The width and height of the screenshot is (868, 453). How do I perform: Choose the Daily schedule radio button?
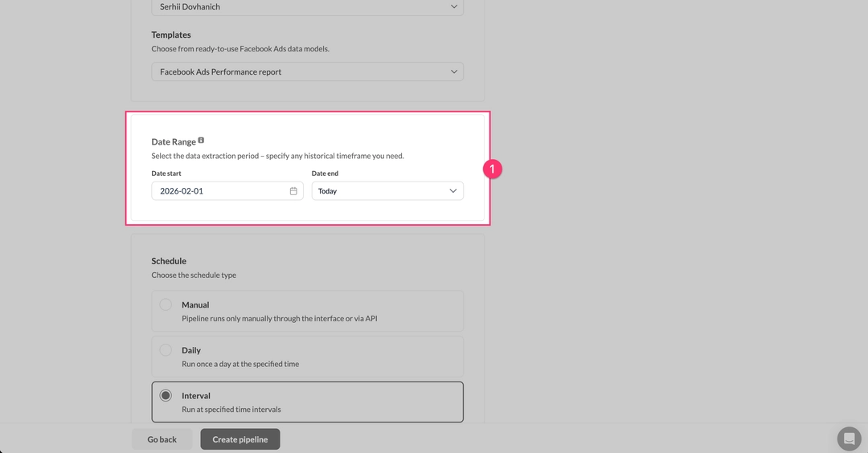click(x=166, y=350)
